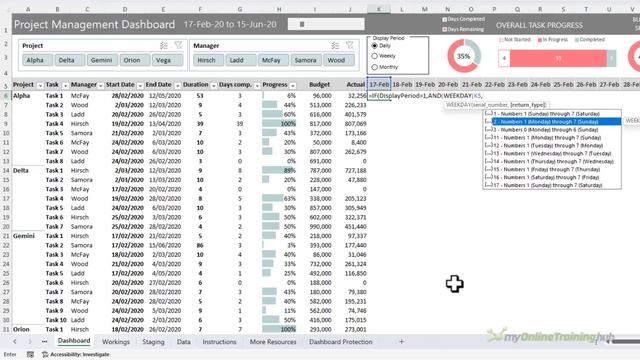
Task: Clear filter icon in Manager slicer
Action: (350, 45)
